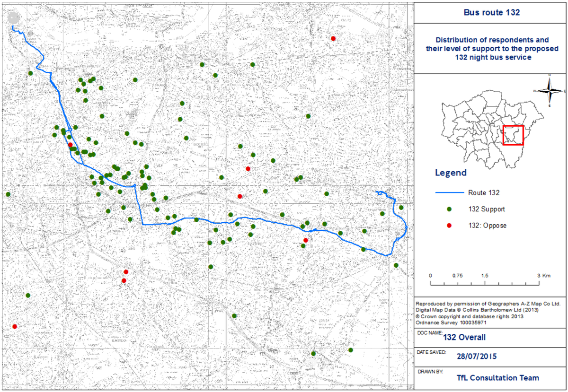Click the scale bar line
Screen dimensions: 568x392
pyautogui.click(x=485, y=284)
